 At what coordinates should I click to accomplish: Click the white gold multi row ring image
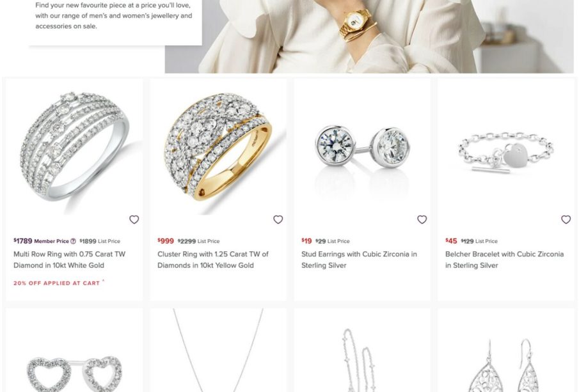74,147
